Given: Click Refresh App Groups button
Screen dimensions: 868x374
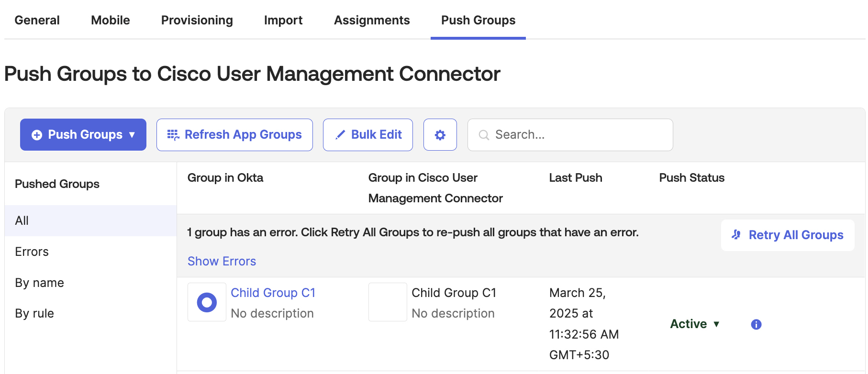Looking at the screenshot, I should 234,135.
